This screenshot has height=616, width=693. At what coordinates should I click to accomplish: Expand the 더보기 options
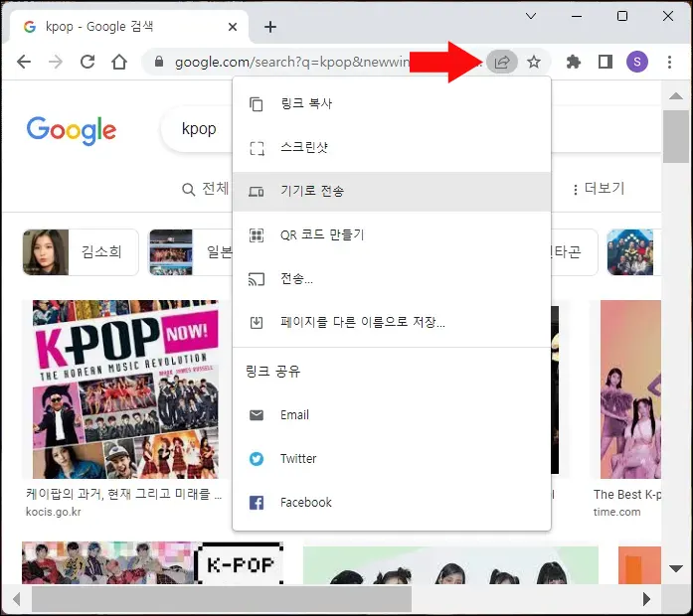[599, 189]
